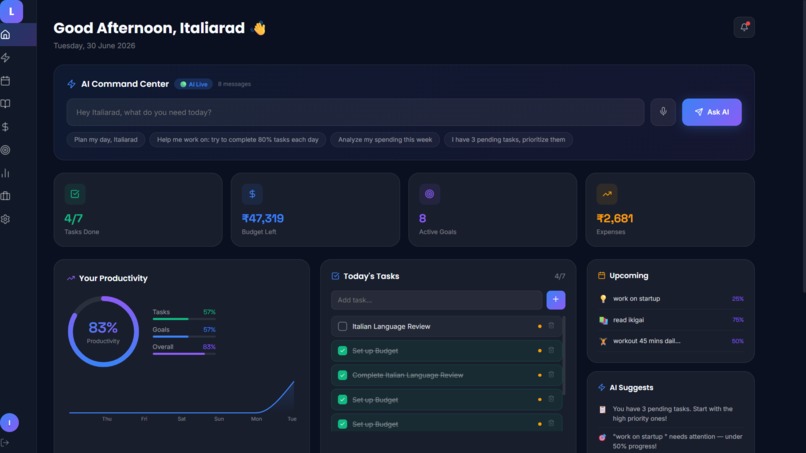Image resolution: width=806 pixels, height=453 pixels.
Task: Click the microphone voice input button
Action: (663, 112)
